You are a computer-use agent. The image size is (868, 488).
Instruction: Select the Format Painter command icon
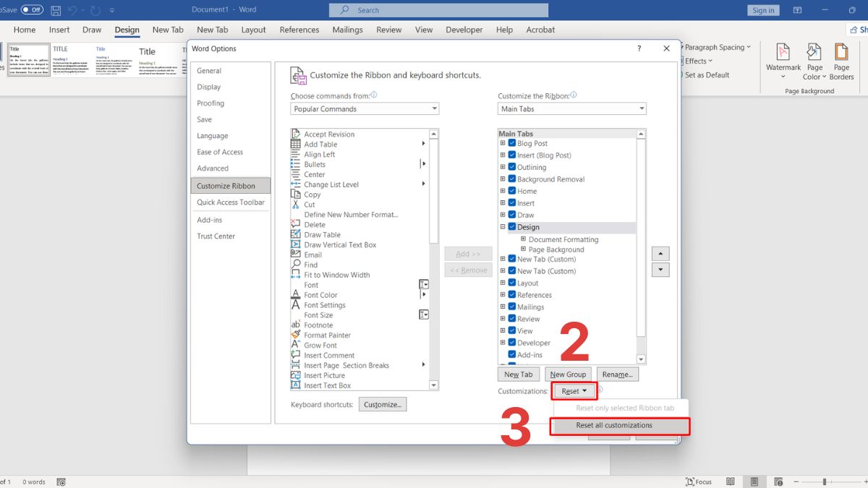pos(296,335)
